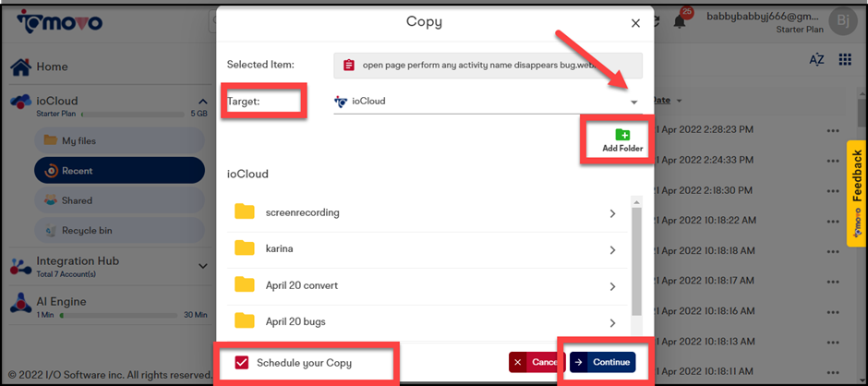
Task: Click the ioCloud breadcrumb heading
Action: 247,174
